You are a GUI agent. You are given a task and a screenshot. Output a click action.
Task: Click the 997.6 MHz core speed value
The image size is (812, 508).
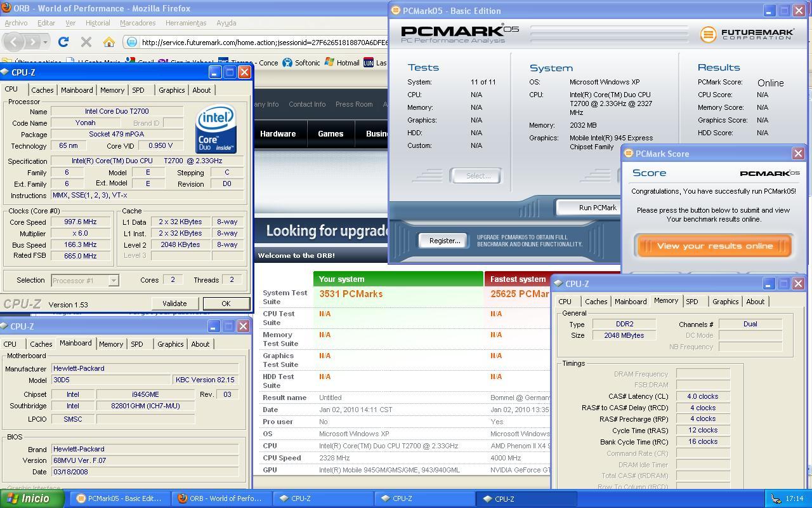[x=81, y=222]
